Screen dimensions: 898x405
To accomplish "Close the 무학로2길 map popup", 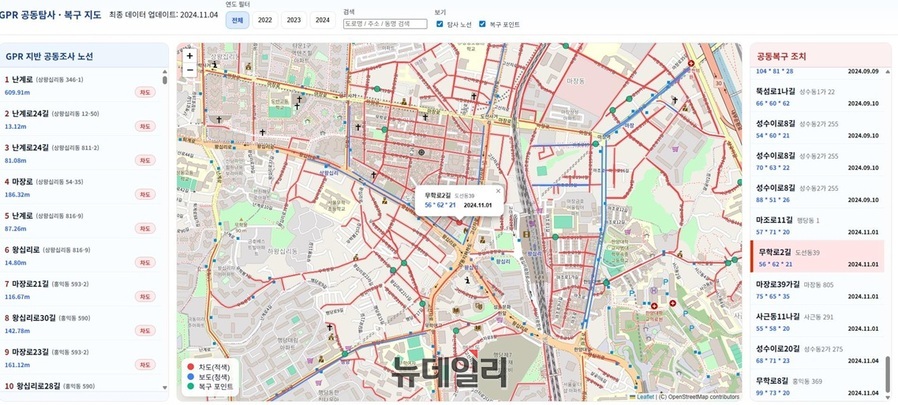I will 498,191.
